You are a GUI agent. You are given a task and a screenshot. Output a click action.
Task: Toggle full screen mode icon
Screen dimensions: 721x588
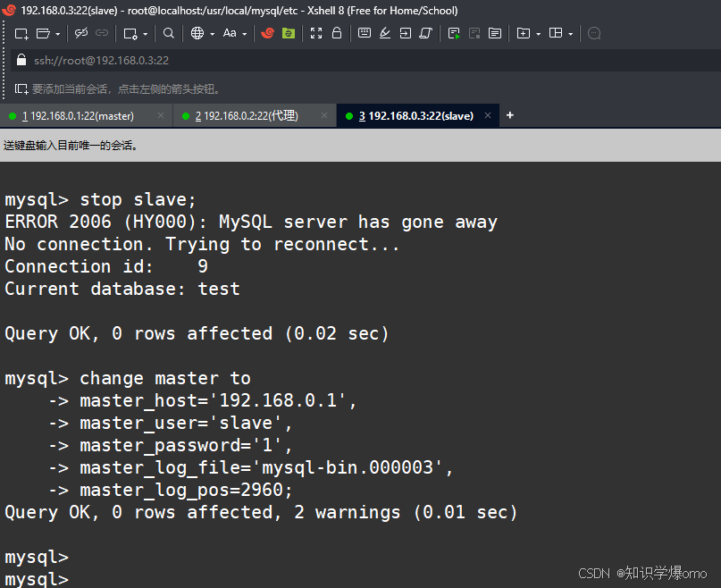(315, 33)
